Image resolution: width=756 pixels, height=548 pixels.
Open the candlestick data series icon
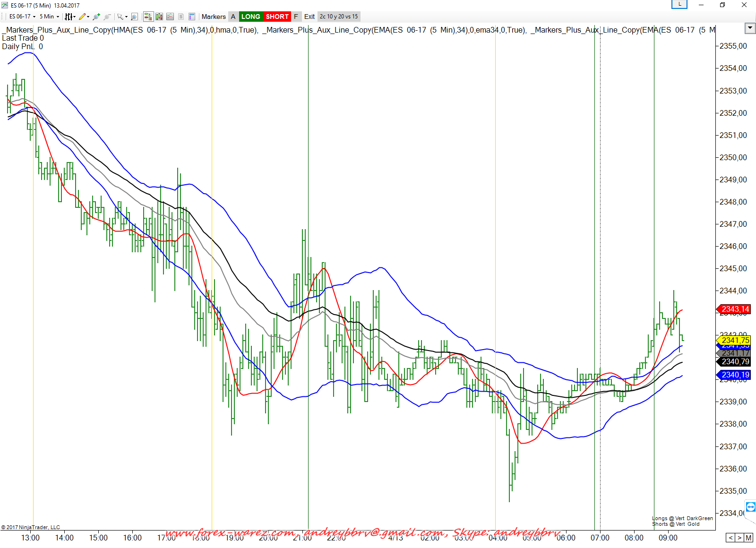[x=159, y=17]
